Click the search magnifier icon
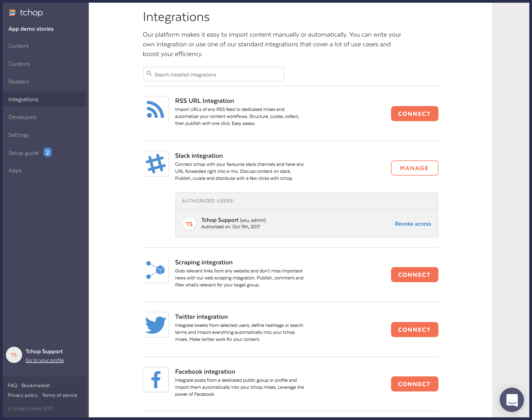Viewport: 532px width, 420px height. coord(149,73)
